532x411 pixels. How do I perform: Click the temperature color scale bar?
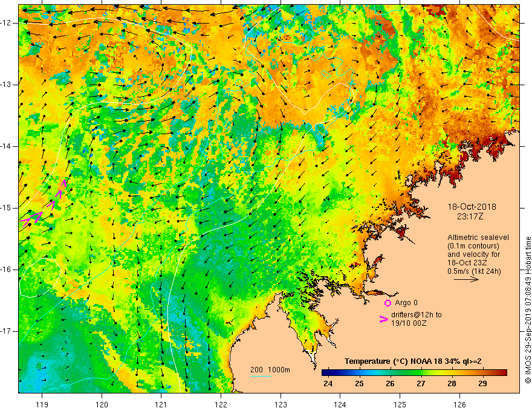click(x=414, y=373)
